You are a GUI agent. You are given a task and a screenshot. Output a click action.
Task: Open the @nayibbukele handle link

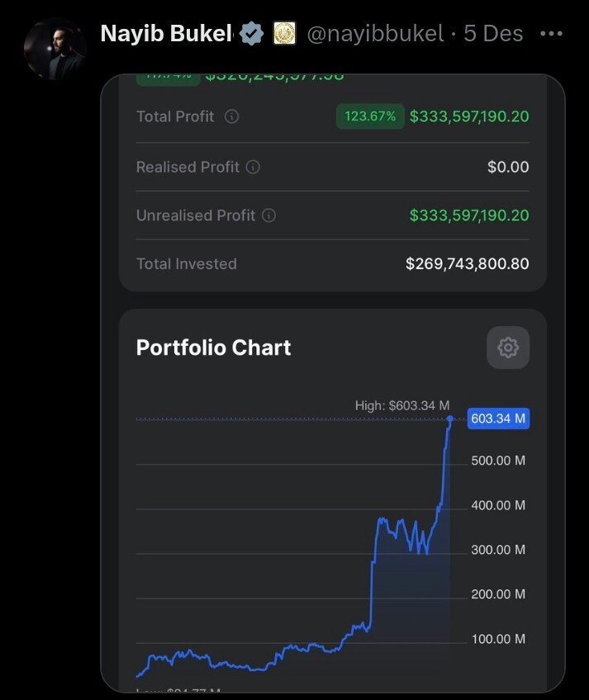375,34
